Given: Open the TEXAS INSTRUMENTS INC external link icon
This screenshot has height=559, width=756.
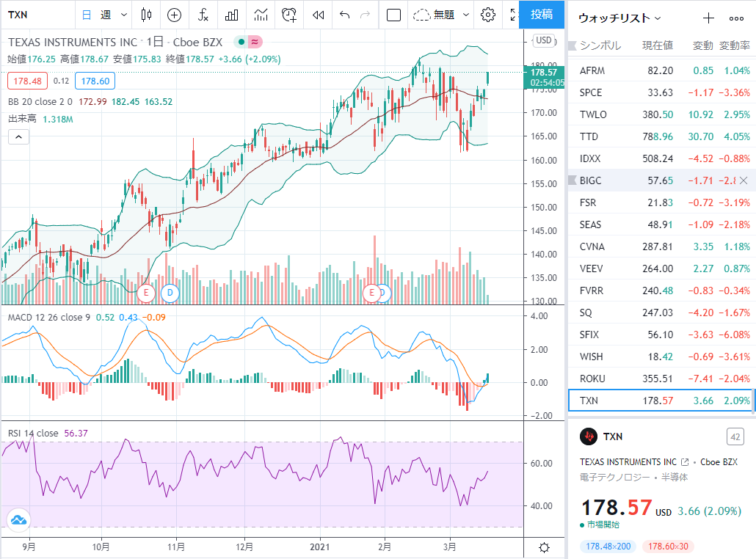Looking at the screenshot, I should click(685, 461).
